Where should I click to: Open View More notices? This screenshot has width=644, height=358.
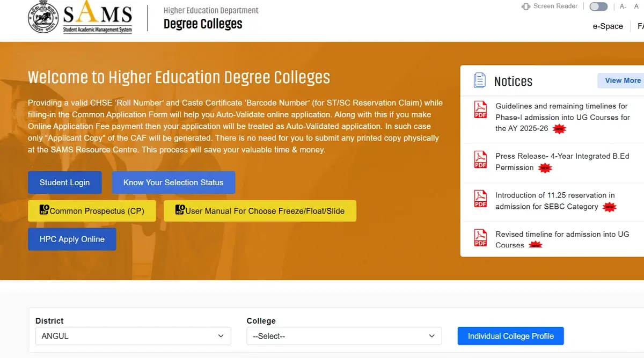pos(623,81)
